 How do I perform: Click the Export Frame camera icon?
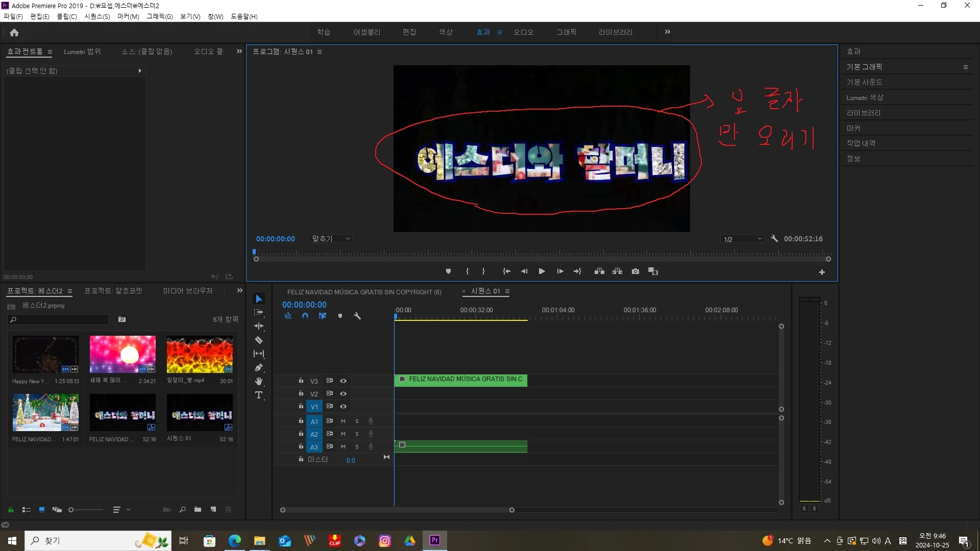tap(635, 271)
